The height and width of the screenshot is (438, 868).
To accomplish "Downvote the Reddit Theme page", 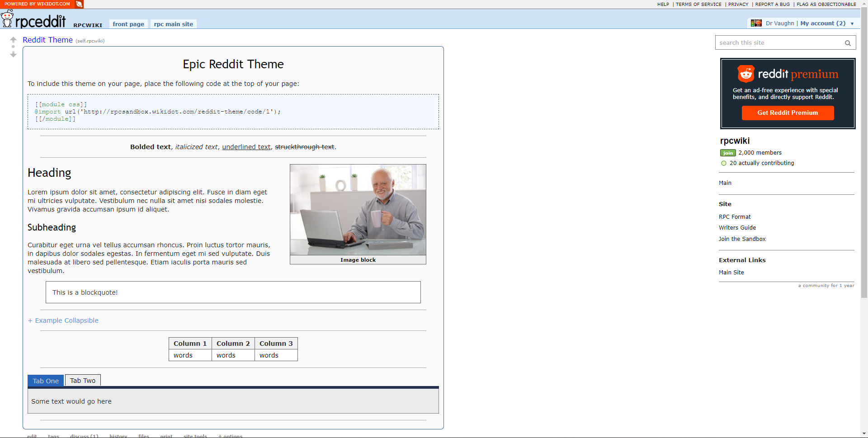I will [13, 54].
